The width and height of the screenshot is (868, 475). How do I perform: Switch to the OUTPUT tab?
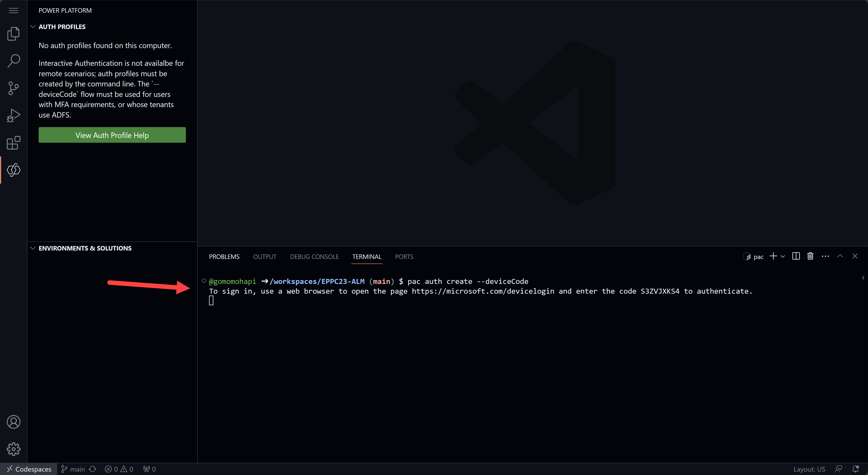(x=264, y=256)
